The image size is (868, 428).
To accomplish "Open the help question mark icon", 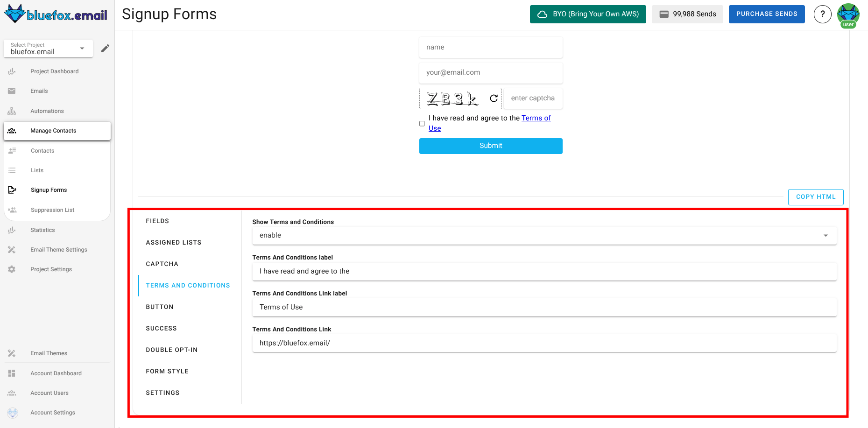I will [x=822, y=14].
